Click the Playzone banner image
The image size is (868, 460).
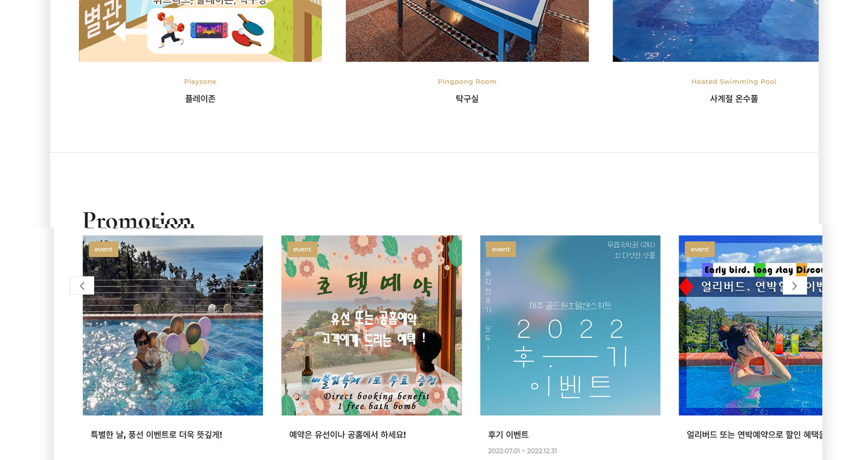200,31
